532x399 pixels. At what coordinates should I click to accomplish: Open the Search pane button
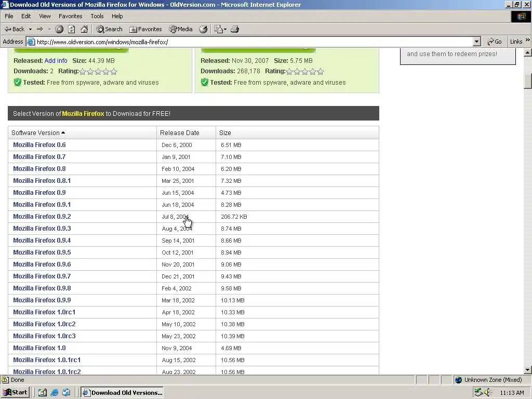tap(109, 29)
